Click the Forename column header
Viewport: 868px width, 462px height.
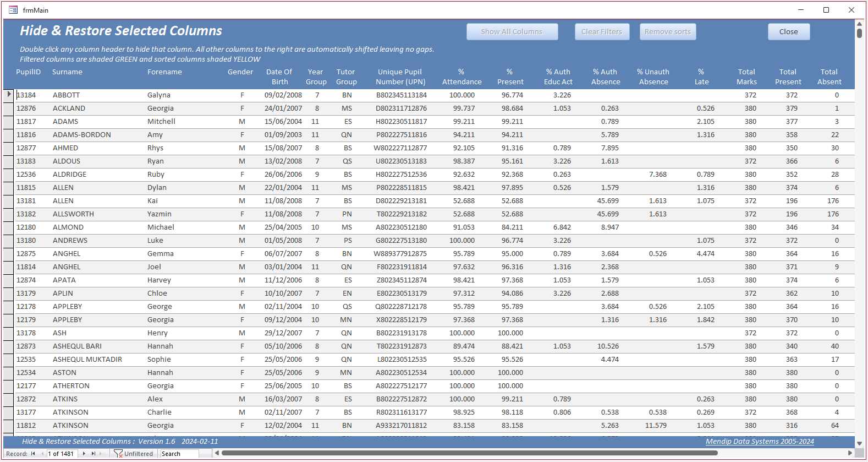click(164, 72)
